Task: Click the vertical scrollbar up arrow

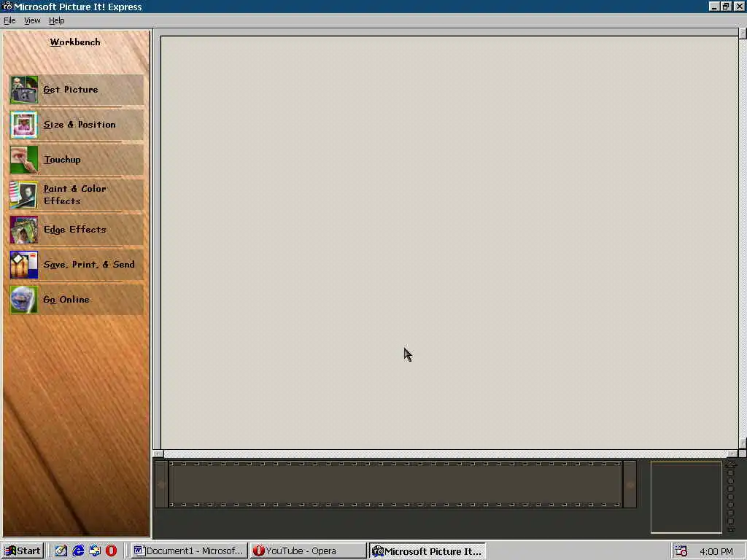Action: (x=743, y=34)
